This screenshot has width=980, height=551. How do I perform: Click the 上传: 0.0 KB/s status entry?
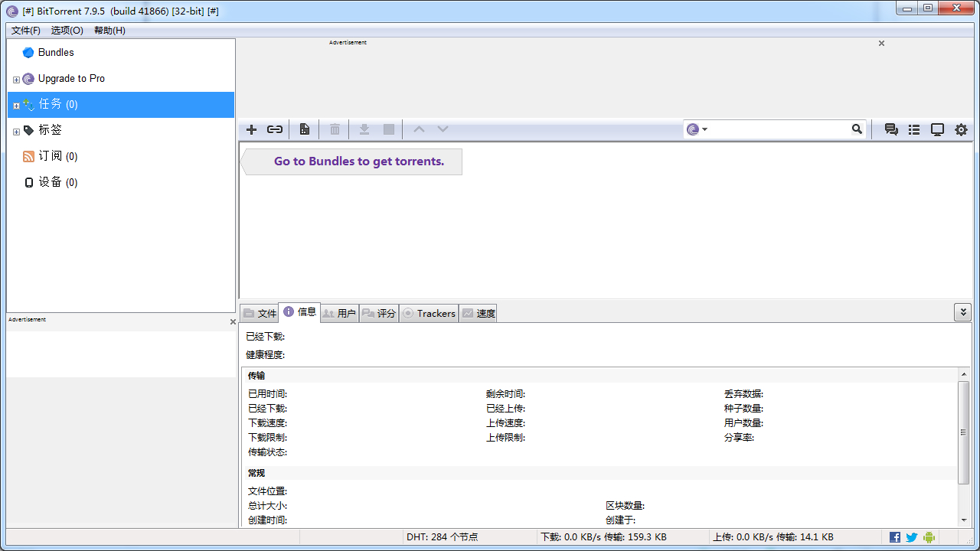[774, 537]
